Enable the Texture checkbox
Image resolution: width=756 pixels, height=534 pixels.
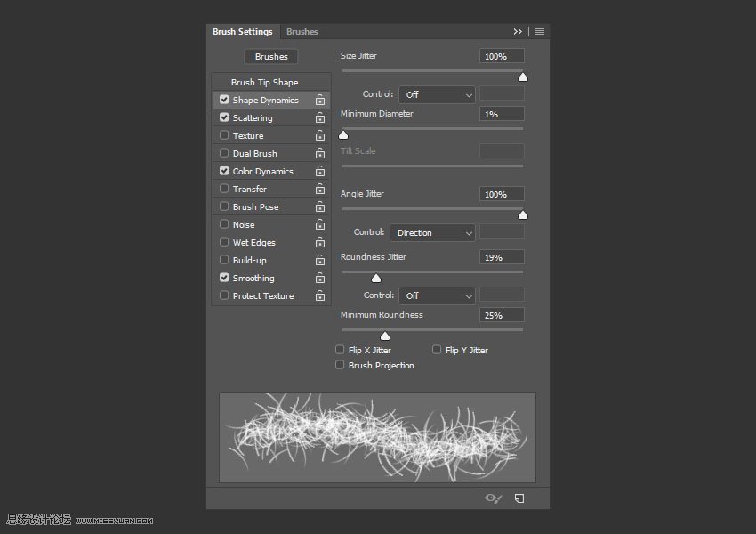click(x=224, y=135)
